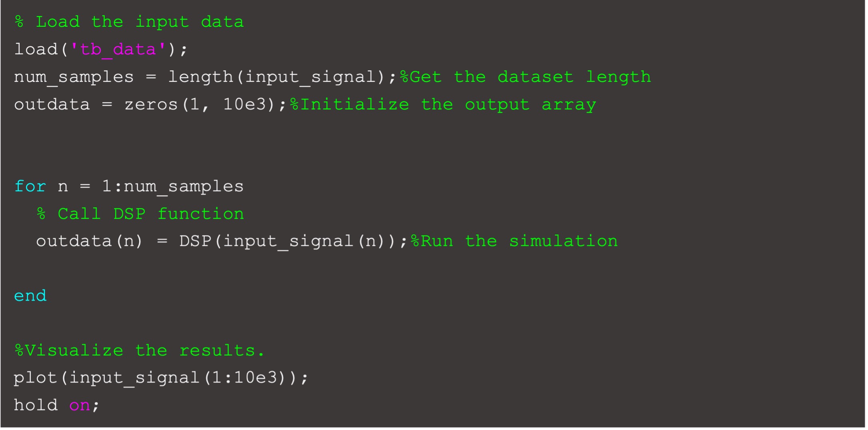Click the 'Get the dataset length' comment
The height and width of the screenshot is (430, 868).
(x=525, y=77)
